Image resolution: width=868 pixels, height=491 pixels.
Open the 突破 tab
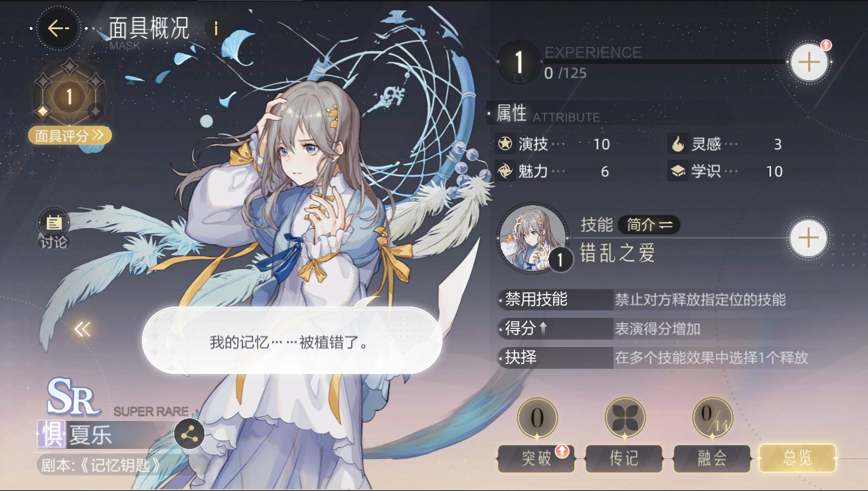pyautogui.click(x=536, y=458)
